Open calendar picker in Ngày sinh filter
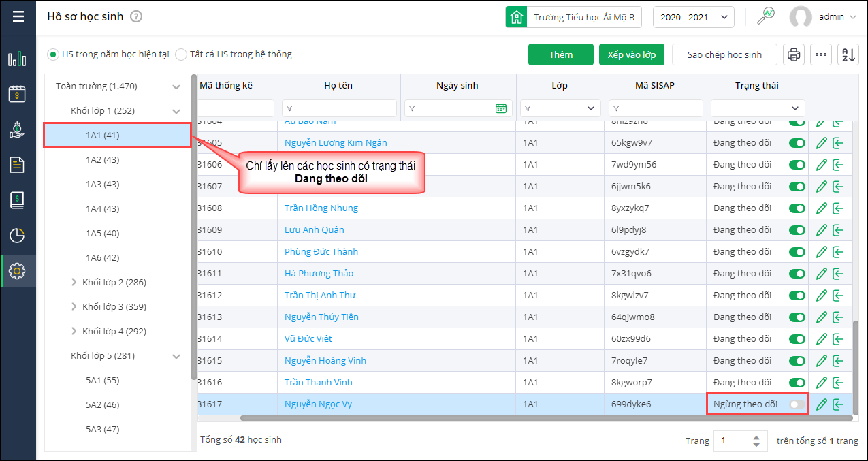 point(501,108)
